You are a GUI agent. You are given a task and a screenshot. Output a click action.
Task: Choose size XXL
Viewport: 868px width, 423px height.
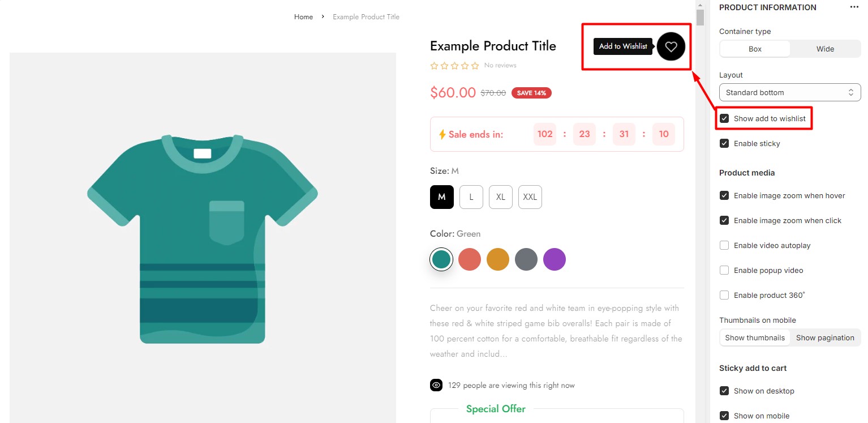pos(530,197)
